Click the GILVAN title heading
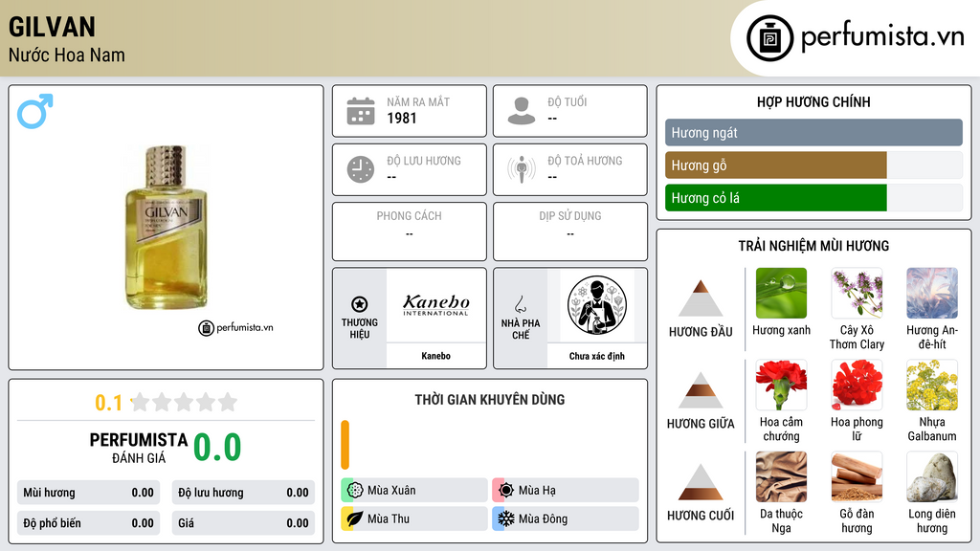Image resolution: width=980 pixels, height=551 pixels. pyautogui.click(x=52, y=27)
